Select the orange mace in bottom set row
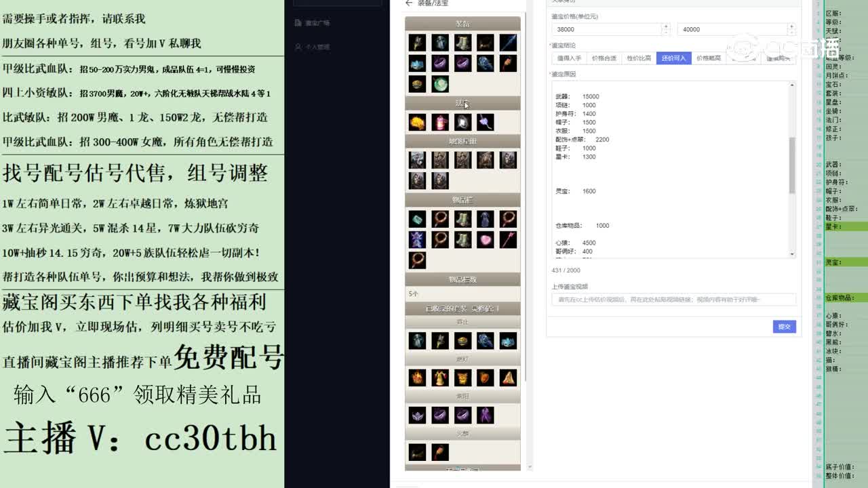 point(440,451)
